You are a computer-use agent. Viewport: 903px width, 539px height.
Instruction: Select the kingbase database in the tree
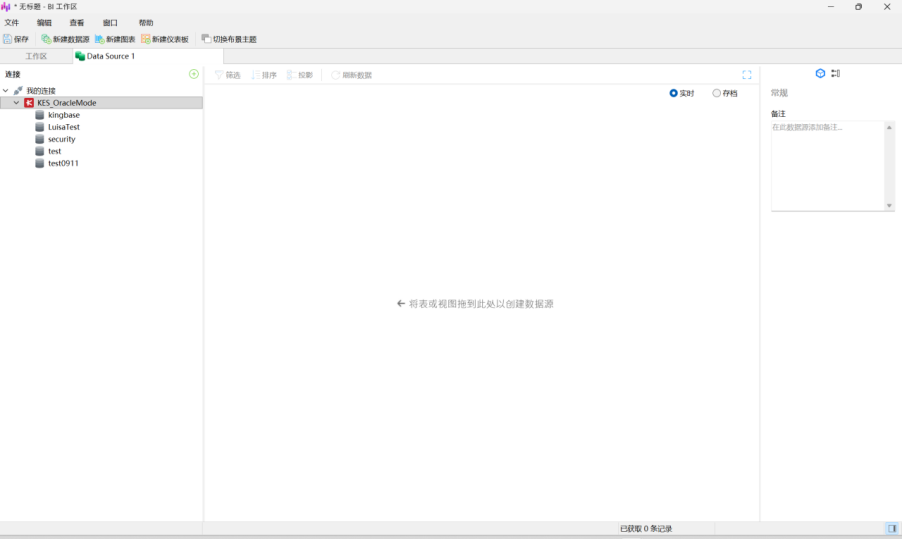click(63, 115)
